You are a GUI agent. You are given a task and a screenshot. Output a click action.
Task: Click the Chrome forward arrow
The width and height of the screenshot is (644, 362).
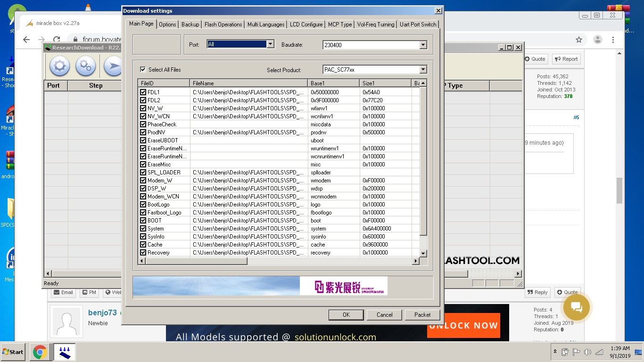point(41,40)
